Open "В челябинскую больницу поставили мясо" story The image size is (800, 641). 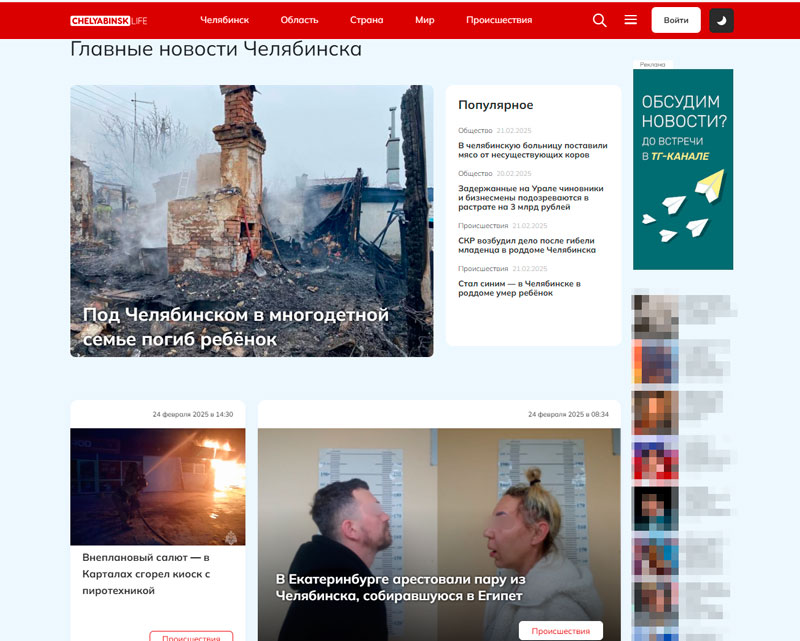[x=534, y=150]
